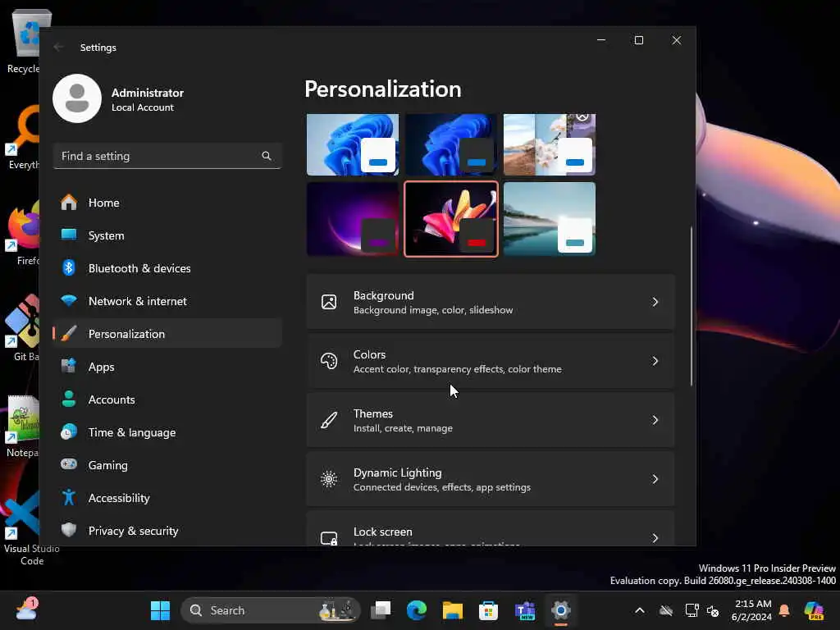Click the Time & language clock icon
Viewport: 840px width, 630px height.
[x=69, y=431]
